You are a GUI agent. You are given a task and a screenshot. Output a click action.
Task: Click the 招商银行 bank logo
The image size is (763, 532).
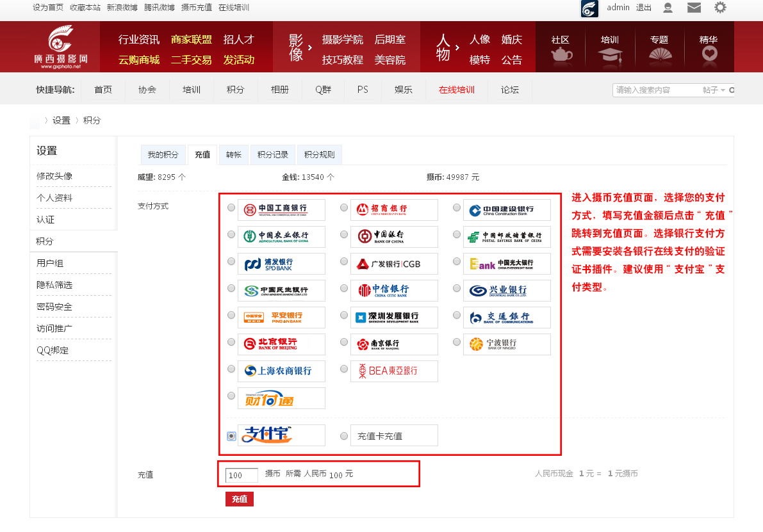click(x=394, y=209)
